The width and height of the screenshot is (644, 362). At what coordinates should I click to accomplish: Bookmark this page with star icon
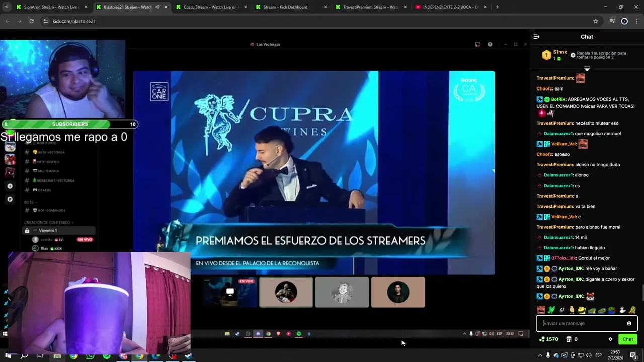tap(596, 21)
